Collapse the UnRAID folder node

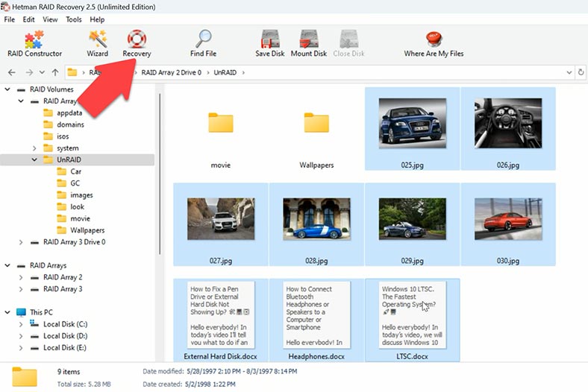[x=34, y=160]
